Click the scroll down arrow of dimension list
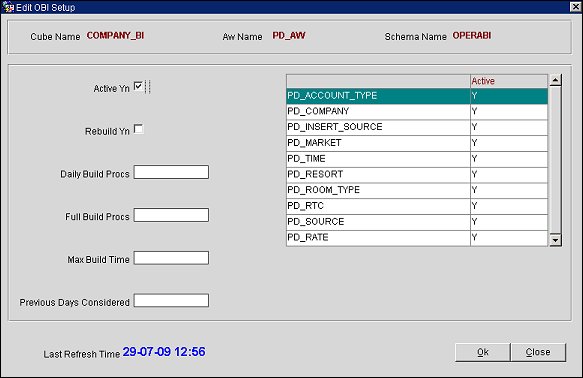This screenshot has height=378, width=583. point(555,240)
